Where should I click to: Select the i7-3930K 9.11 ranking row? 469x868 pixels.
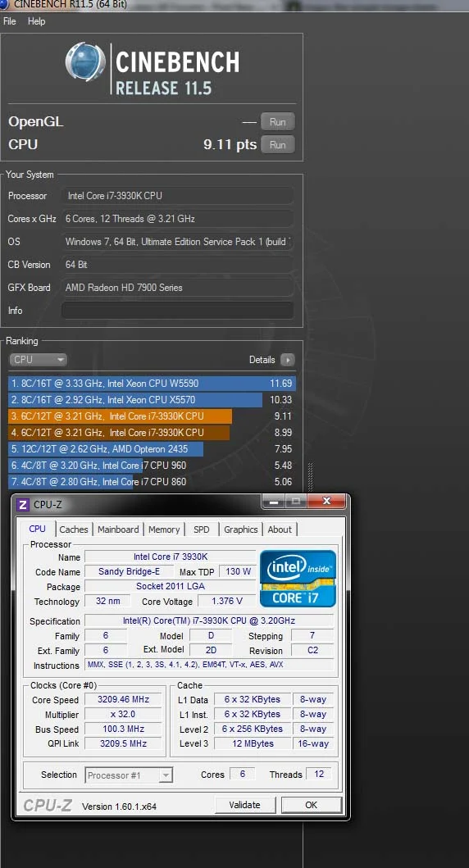(152, 416)
